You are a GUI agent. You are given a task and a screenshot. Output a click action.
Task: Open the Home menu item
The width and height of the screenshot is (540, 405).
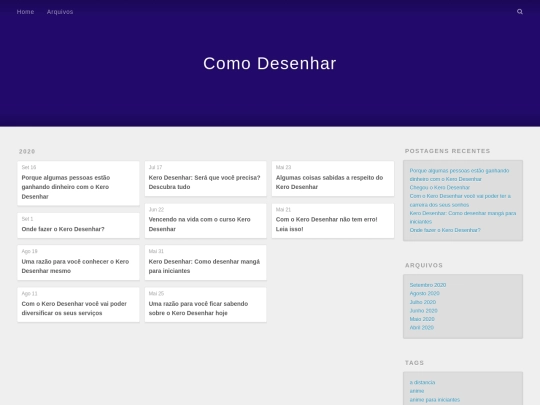25,12
